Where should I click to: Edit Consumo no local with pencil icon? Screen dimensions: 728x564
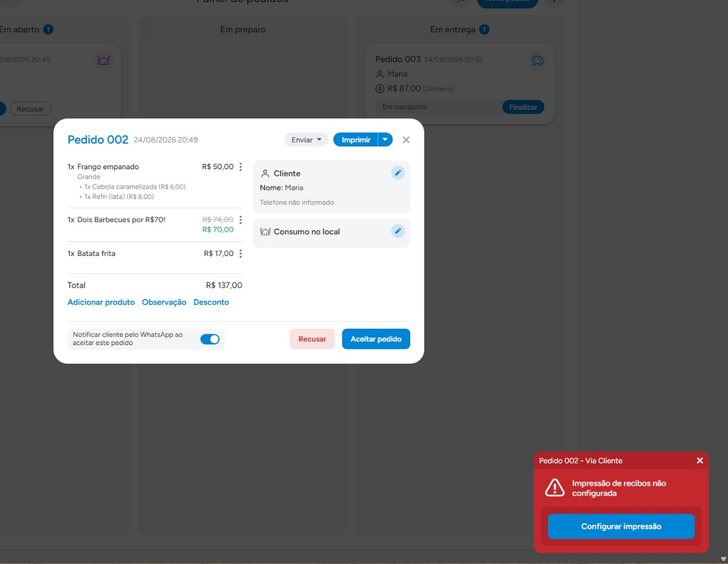pyautogui.click(x=398, y=231)
